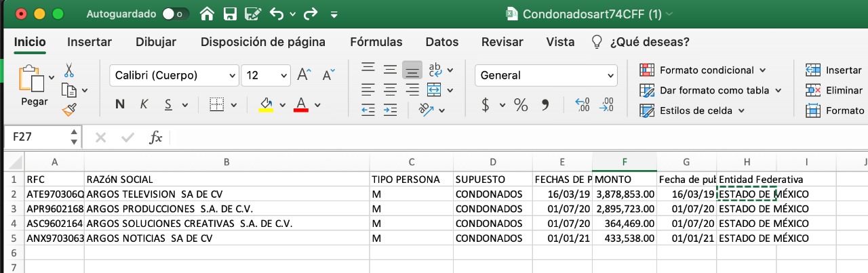Click the Format Painter brush icon

(x=69, y=109)
